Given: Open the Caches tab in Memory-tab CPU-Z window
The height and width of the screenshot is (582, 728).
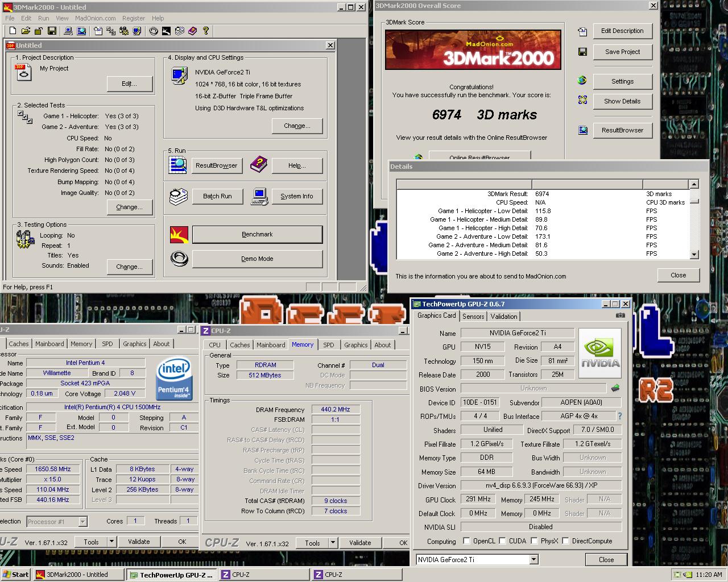Looking at the screenshot, I should click(239, 345).
